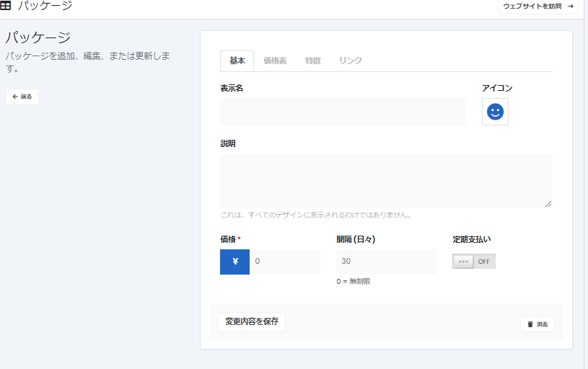Click the パッケージ title in top bar
This screenshot has width=588, height=369.
[45, 6]
